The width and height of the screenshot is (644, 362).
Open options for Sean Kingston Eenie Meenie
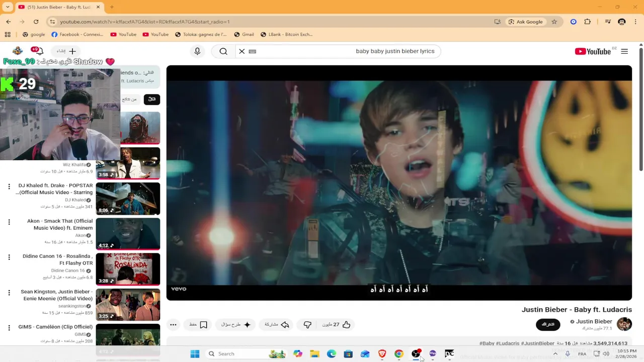(9, 292)
